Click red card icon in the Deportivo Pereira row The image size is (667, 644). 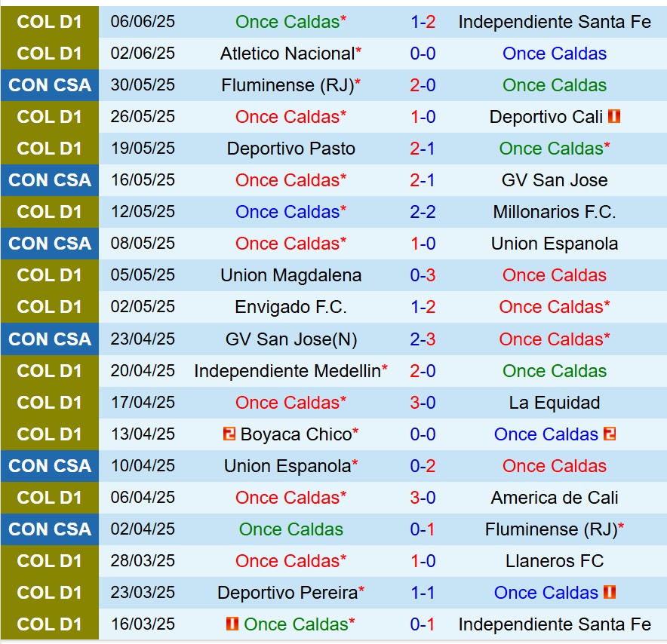(610, 593)
